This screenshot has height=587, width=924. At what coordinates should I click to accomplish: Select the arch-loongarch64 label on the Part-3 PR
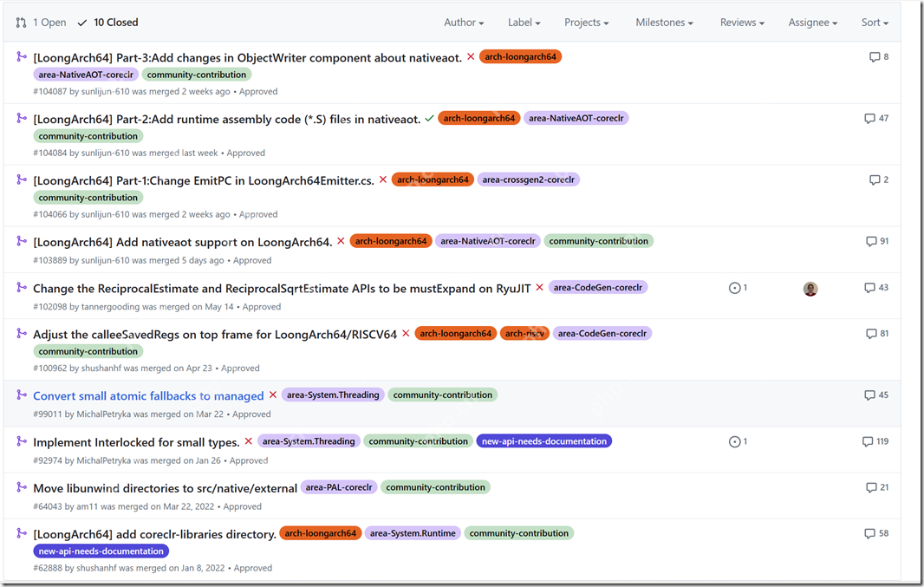(520, 55)
